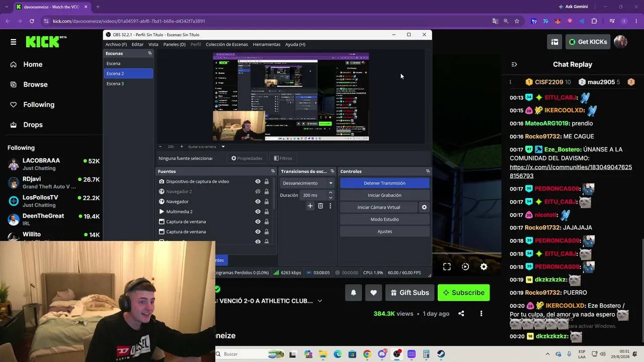Add a scene transition with plus icon

pos(310,206)
